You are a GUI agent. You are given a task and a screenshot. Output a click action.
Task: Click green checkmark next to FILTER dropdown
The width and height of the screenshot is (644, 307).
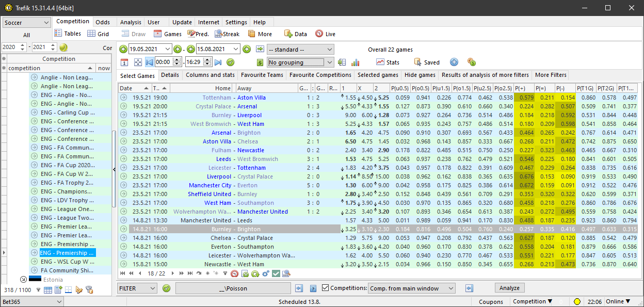[x=166, y=288]
